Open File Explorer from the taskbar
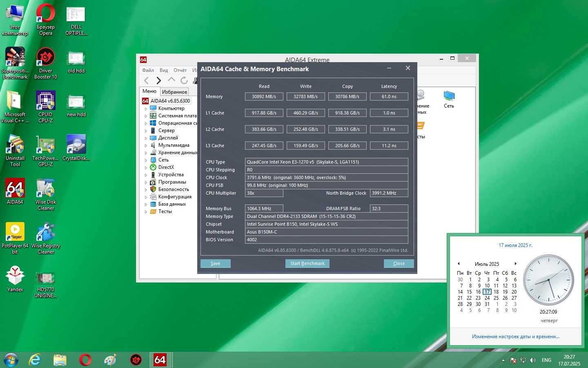The width and height of the screenshot is (588, 368). (60, 360)
